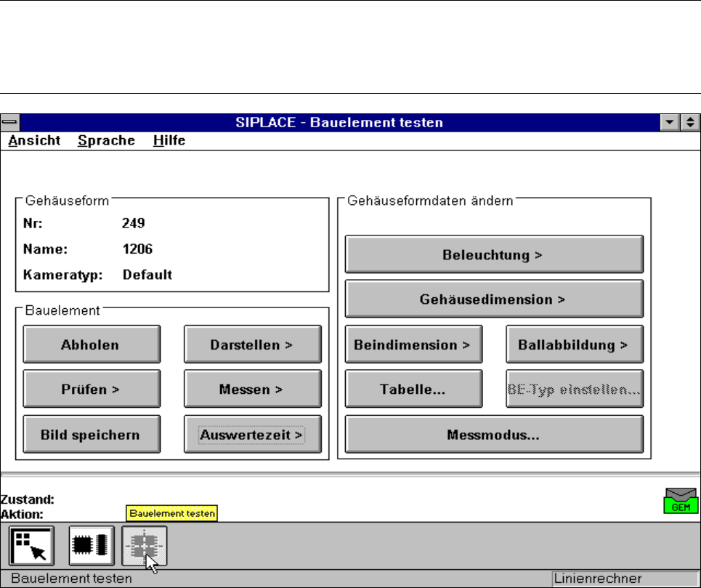Click the chip component icon in bottom toolbar
701x588 pixels.
click(x=92, y=546)
